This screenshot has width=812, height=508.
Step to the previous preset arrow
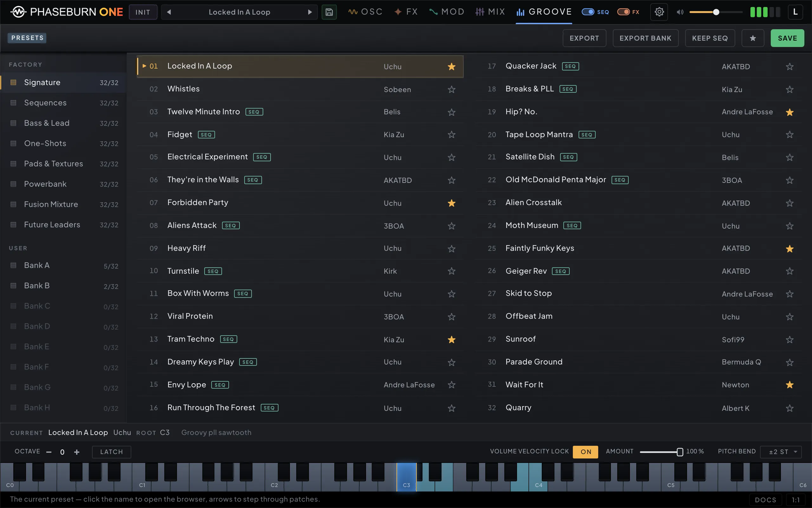(169, 12)
